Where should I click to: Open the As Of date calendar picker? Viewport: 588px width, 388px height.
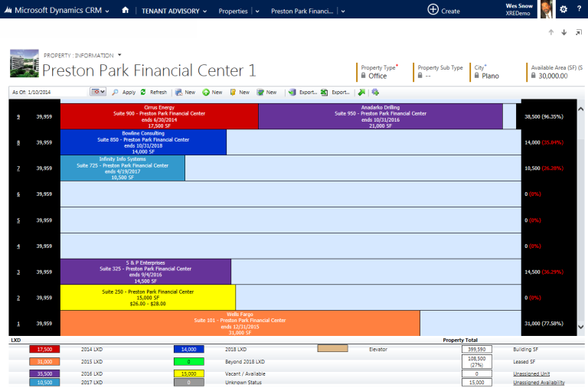tap(97, 92)
